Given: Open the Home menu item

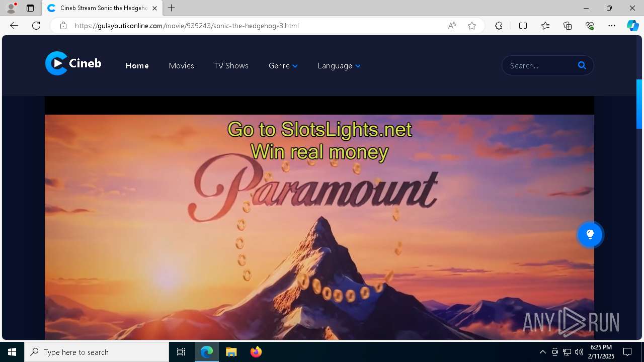Looking at the screenshot, I should 137,65.
